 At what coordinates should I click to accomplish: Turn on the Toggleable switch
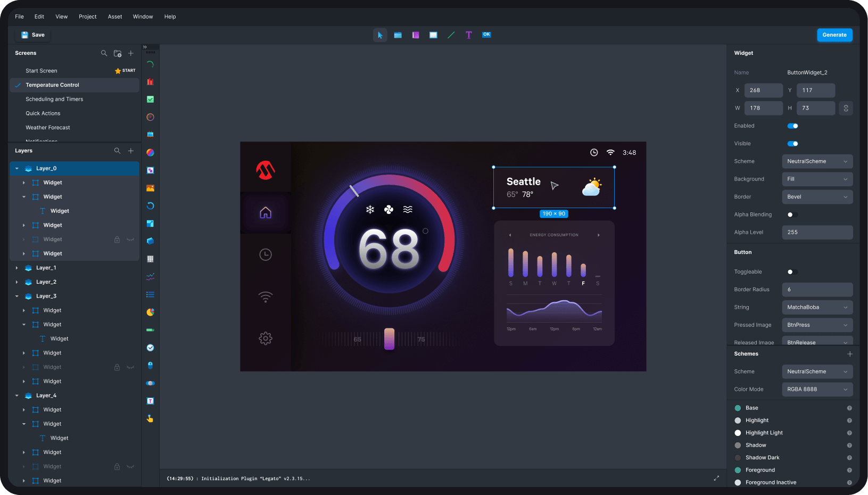pos(793,272)
